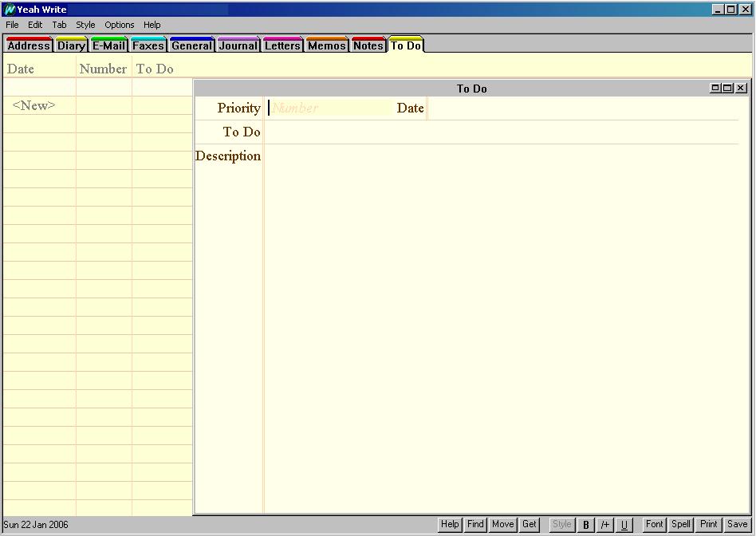The height and width of the screenshot is (536, 756).
Task: Maximize the inner To Do panel
Action: [727, 88]
